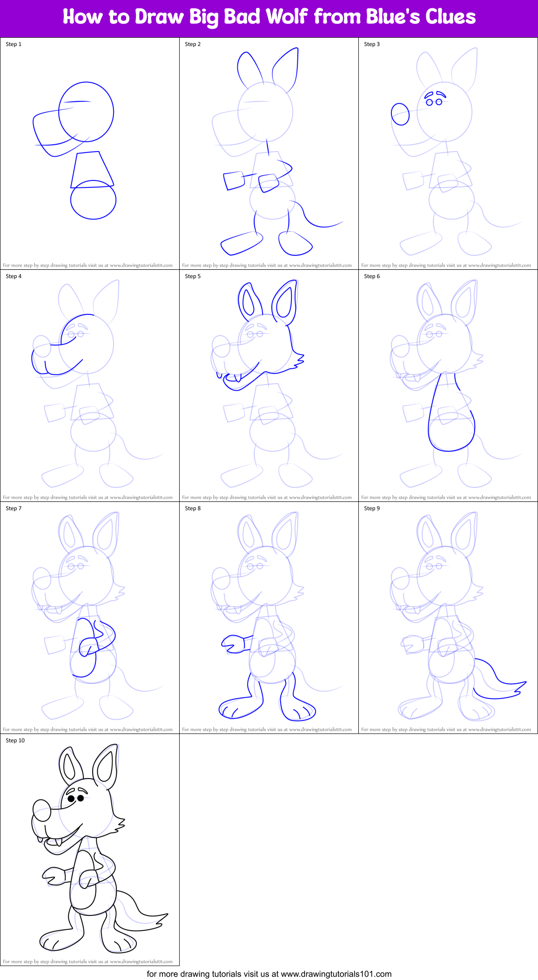Screen dimensions: 538x980
Task: Open the Step 8 drawing thumbnail
Action: pyautogui.click(x=269, y=617)
